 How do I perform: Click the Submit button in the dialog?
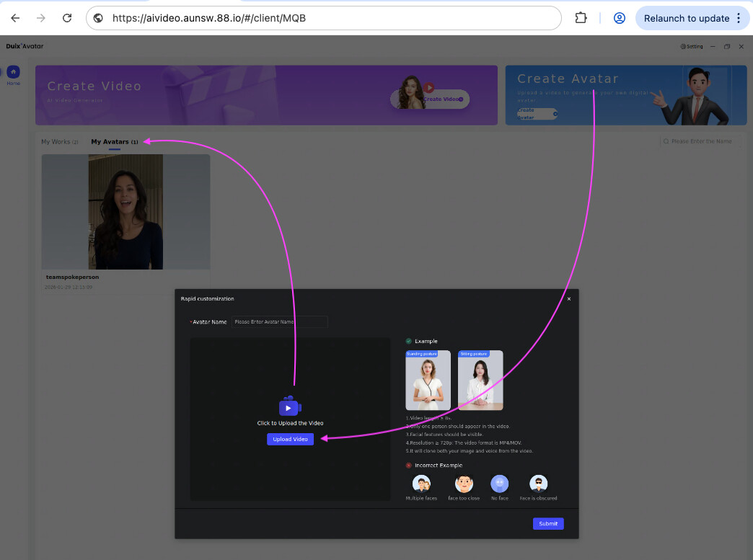[x=548, y=524]
